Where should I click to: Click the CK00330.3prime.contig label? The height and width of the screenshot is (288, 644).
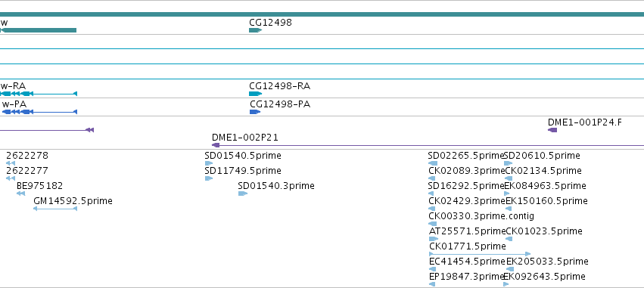tap(481, 216)
